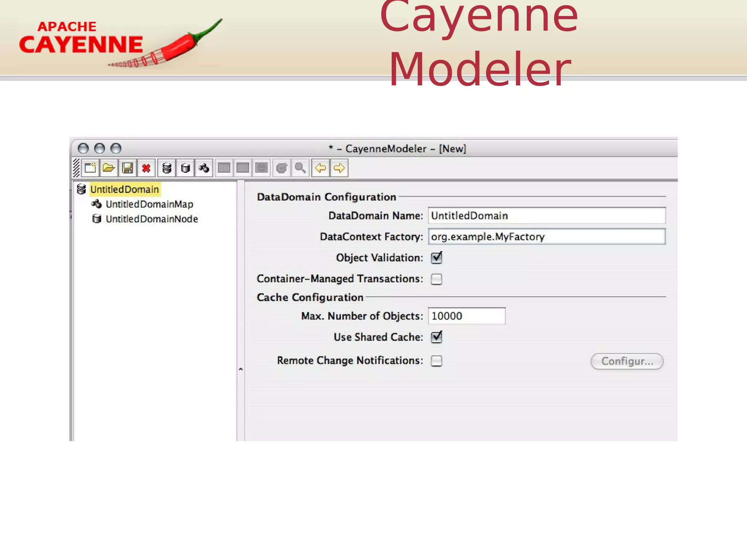Screen dimensions: 747x560
Task: Create a DataDomain using the toolbar database icon
Action: pyautogui.click(x=167, y=168)
